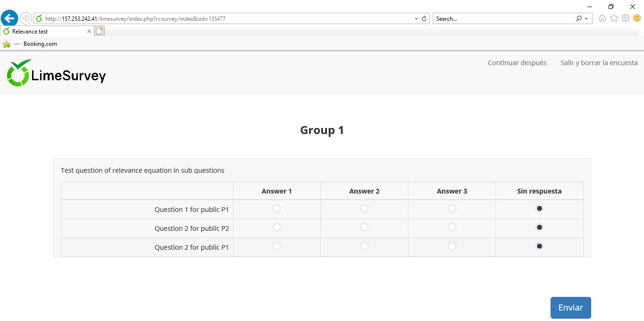Open Favorites star icon in toolbar
The image size is (644, 321).
(614, 18)
